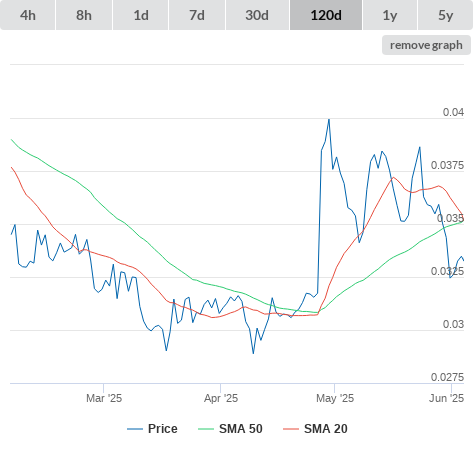The height and width of the screenshot is (455, 474).
Task: Click the 0.04 y-axis value
Action: pos(453,112)
